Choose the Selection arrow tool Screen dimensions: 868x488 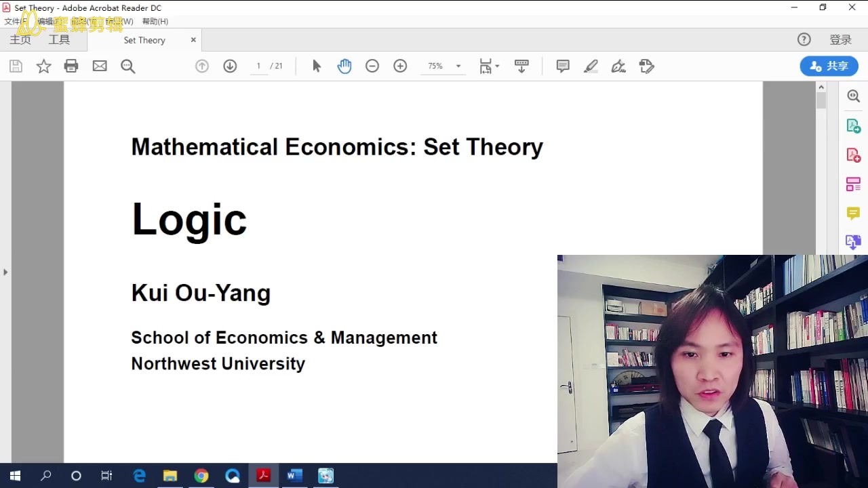point(317,66)
